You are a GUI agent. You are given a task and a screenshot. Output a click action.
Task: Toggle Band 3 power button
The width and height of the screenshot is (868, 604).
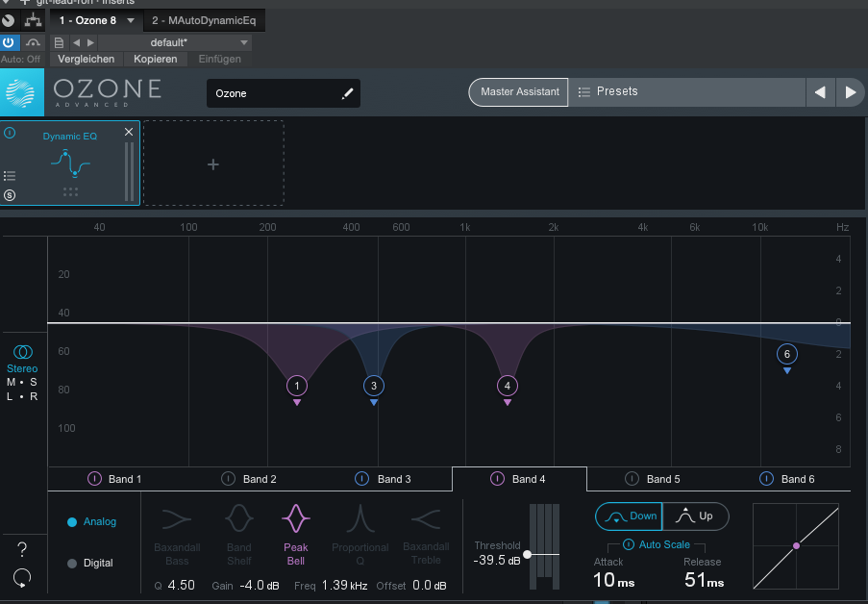click(362, 478)
